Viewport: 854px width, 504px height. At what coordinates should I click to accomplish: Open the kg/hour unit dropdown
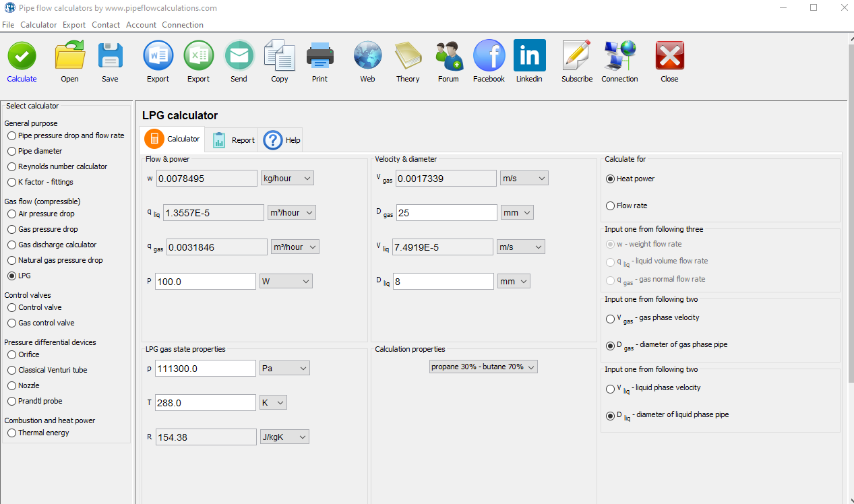click(287, 179)
